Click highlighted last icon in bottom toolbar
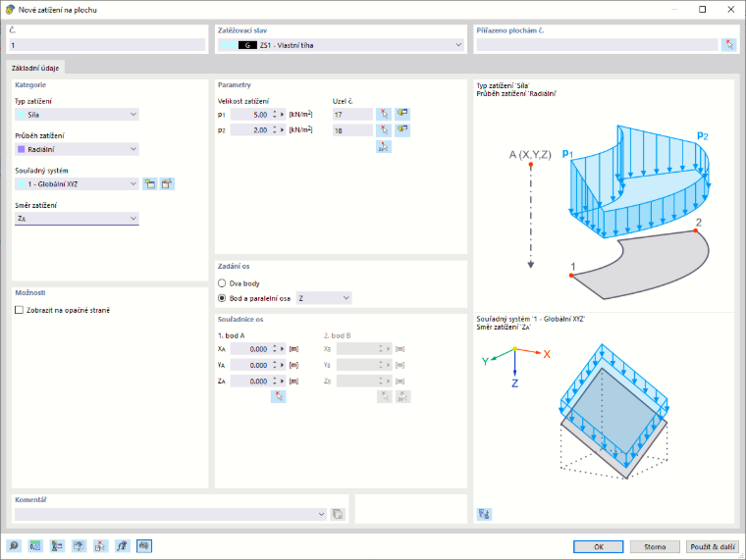 144,546
